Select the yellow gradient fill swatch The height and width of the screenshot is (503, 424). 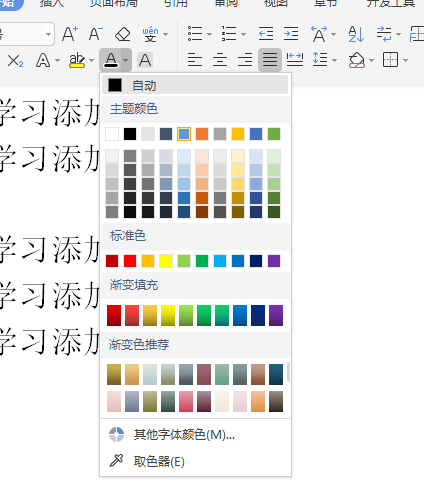click(168, 315)
